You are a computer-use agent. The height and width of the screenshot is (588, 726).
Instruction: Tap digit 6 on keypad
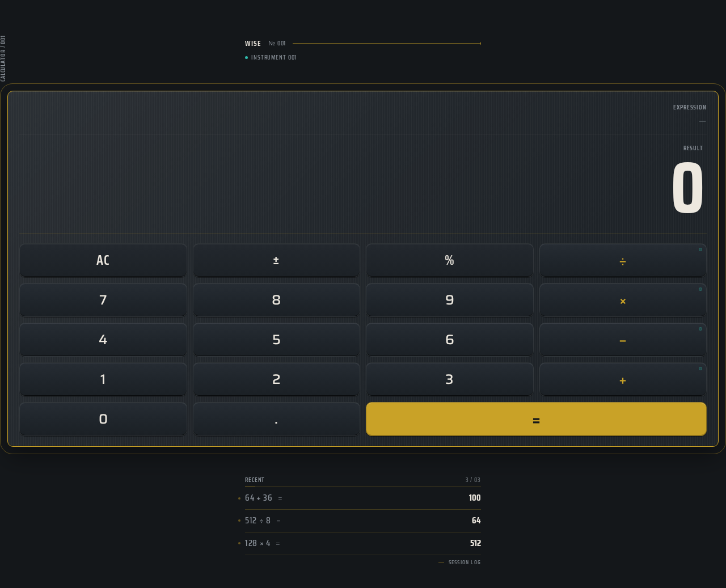(450, 340)
